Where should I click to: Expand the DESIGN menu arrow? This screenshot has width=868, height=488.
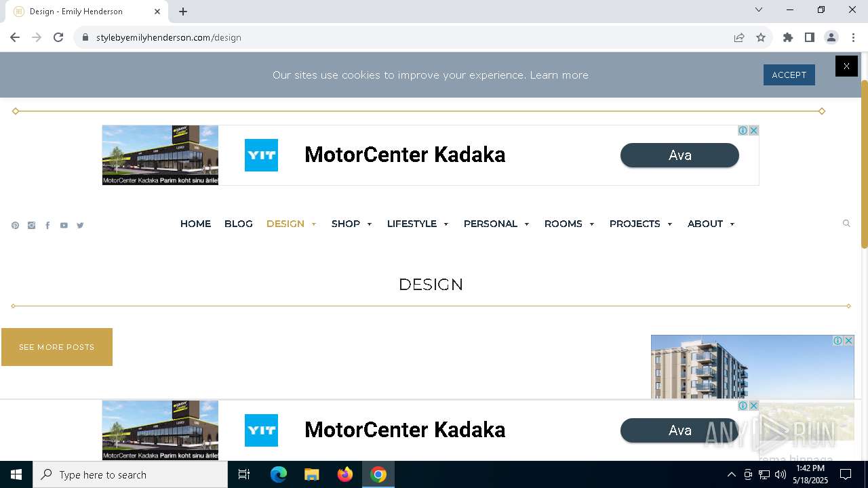pyautogui.click(x=314, y=224)
